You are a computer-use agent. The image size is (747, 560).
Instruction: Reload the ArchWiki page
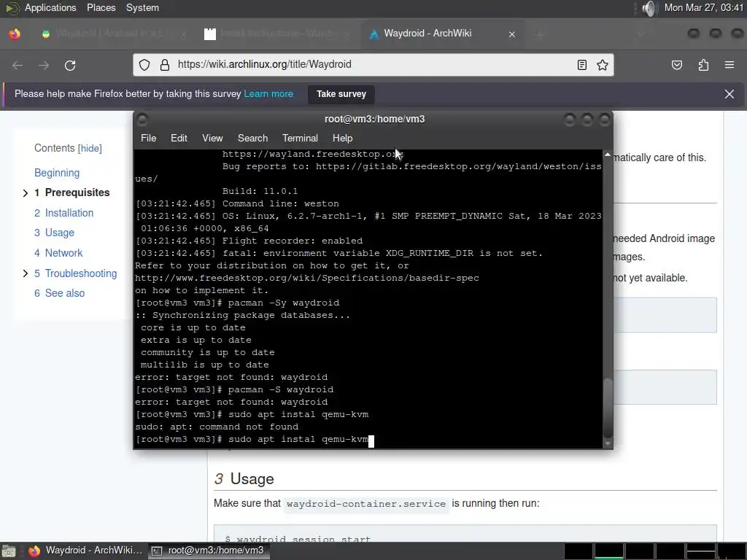tap(70, 65)
